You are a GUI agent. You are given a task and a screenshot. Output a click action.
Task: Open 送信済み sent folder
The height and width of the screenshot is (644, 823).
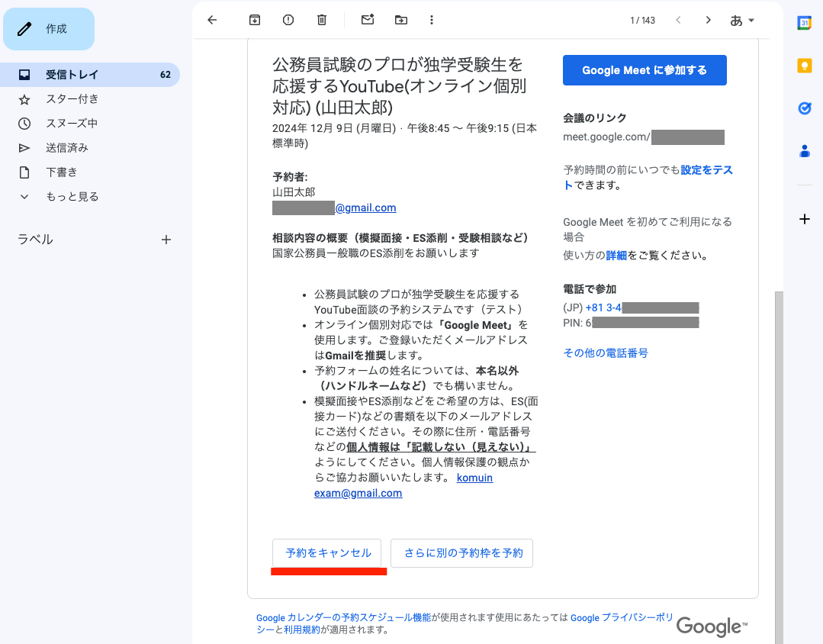click(90, 147)
